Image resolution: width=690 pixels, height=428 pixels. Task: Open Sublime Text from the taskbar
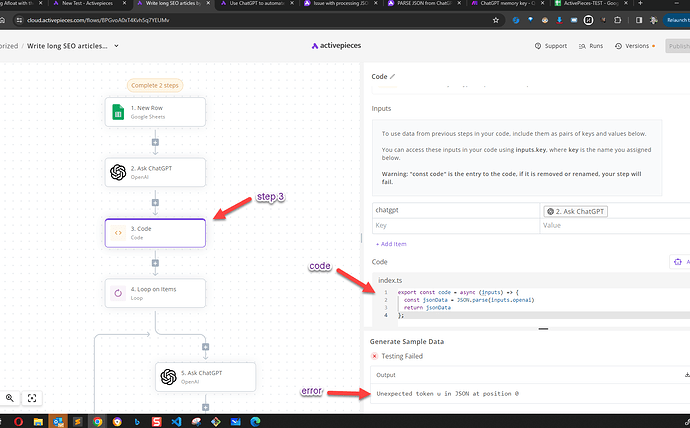[77, 422]
